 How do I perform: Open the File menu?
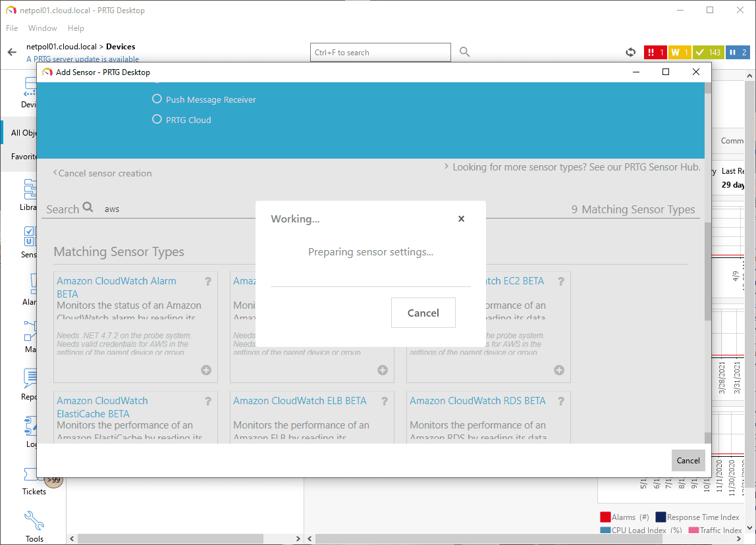tap(12, 28)
